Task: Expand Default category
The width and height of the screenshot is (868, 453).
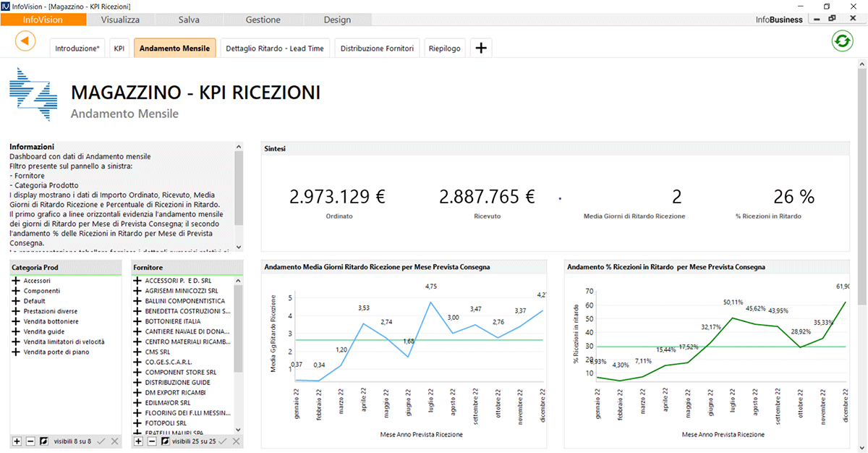Action: 16,301
